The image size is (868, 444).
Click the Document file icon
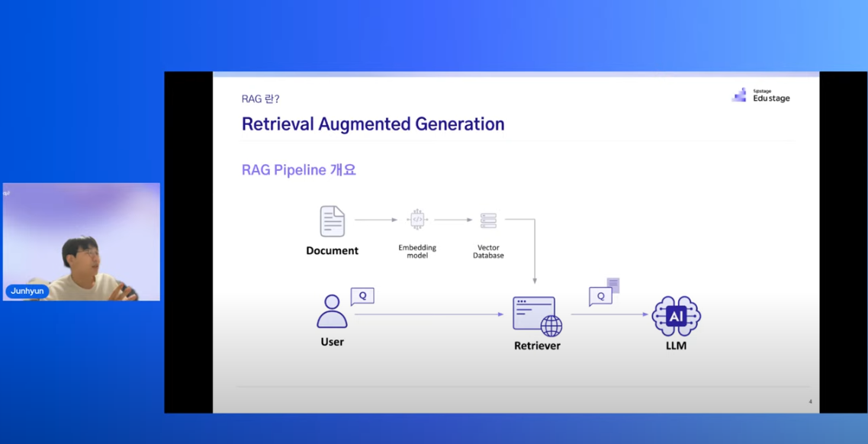332,221
